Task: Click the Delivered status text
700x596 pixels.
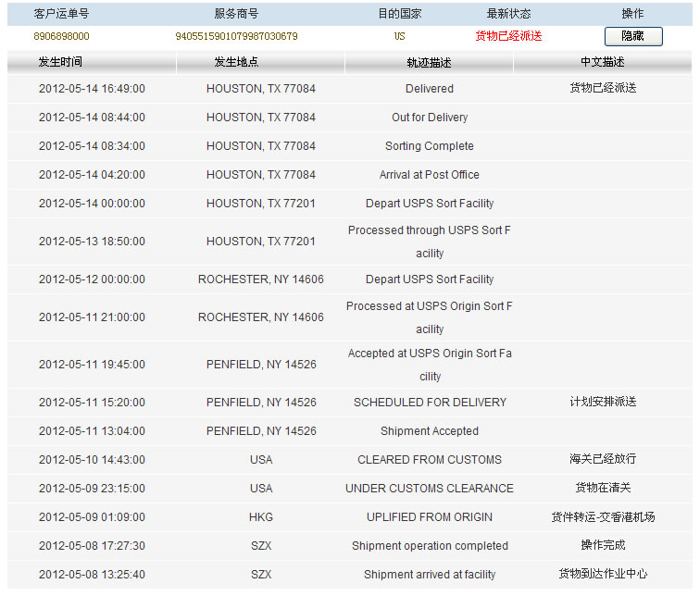Action: (x=430, y=89)
